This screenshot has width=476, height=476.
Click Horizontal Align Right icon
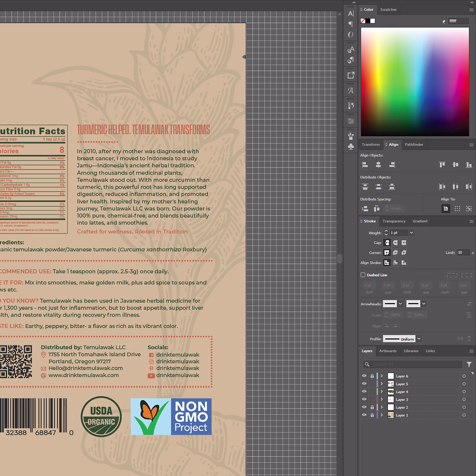point(392,165)
